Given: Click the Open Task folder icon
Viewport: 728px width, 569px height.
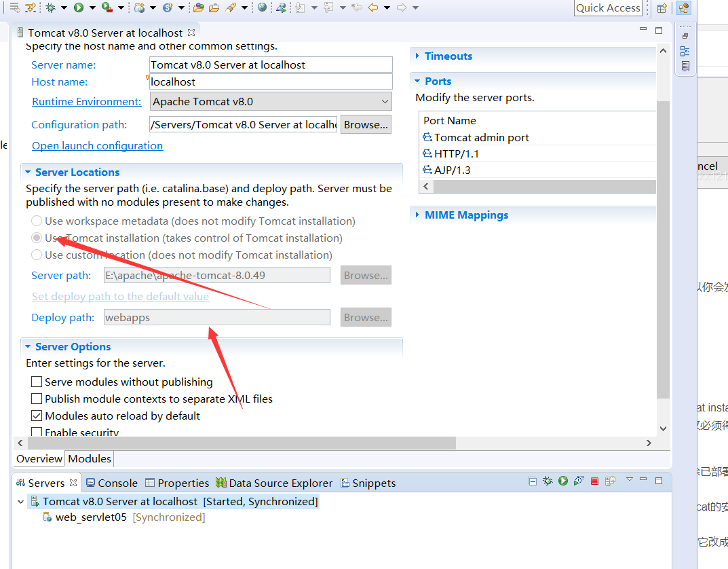Looking at the screenshot, I should [x=214, y=7].
